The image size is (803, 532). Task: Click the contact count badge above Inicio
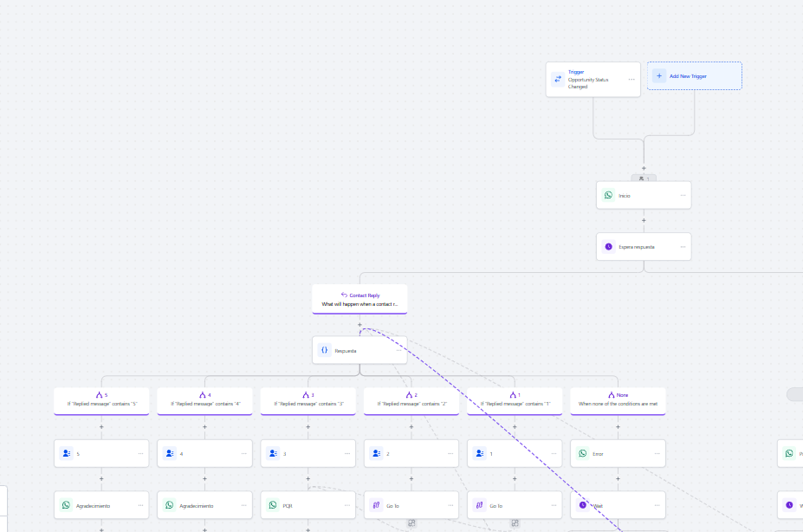pyautogui.click(x=644, y=178)
